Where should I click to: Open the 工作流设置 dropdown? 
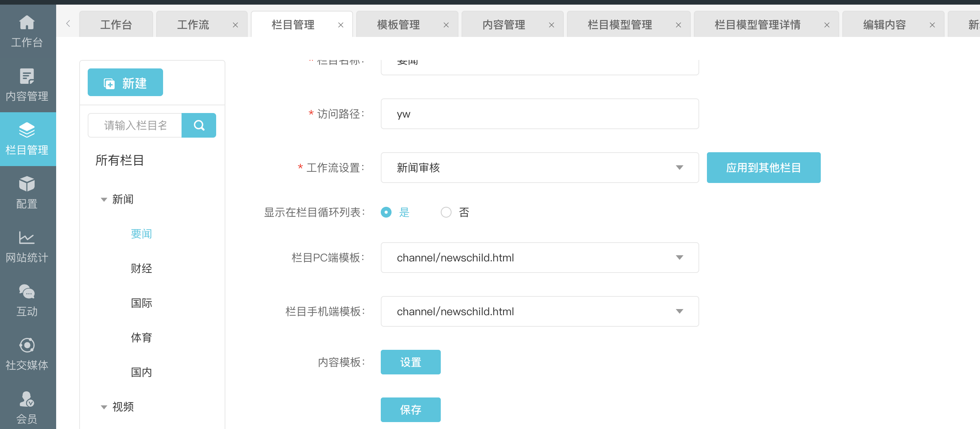coord(539,168)
